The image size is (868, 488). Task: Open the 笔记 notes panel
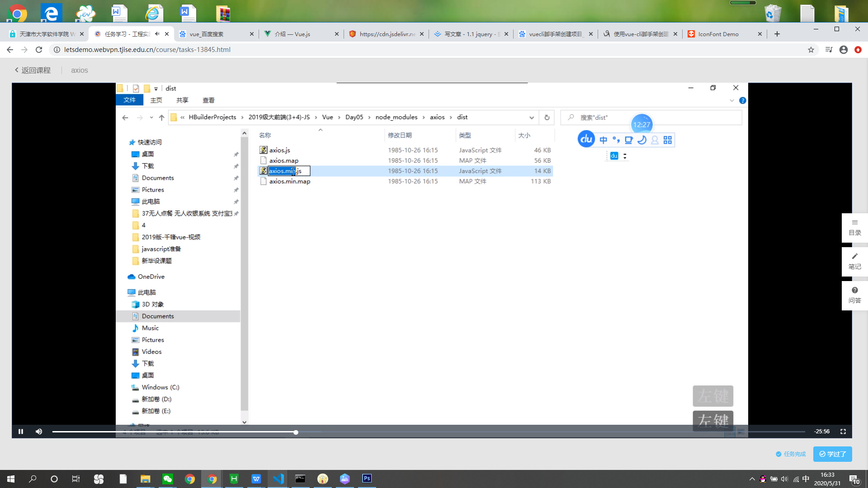point(854,262)
